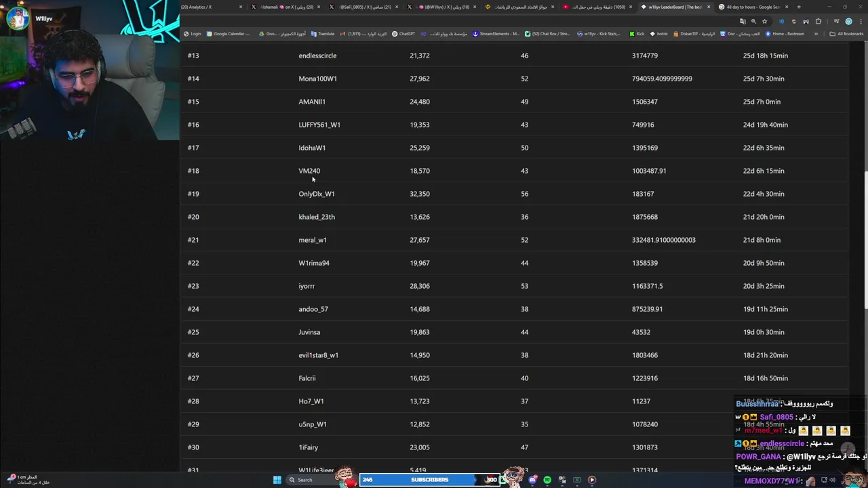This screenshot has height=488, width=868.
Task: Open the media player taskbar icon
Action: coord(592,480)
